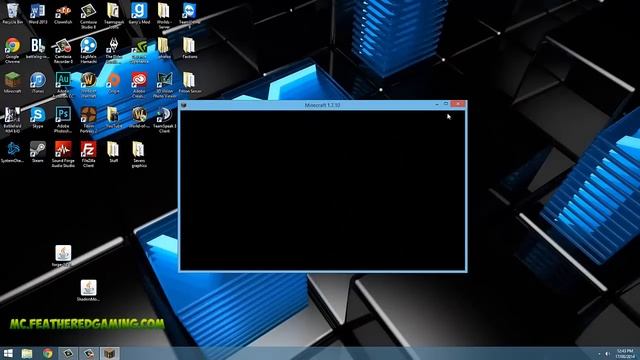Screen dimensions: 640x360
Task: Open File Explorer from the taskbar
Action: [x=27, y=353]
